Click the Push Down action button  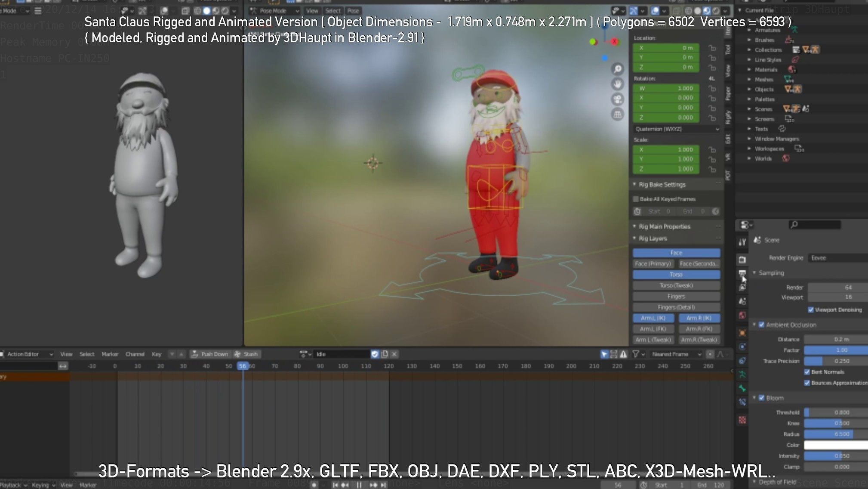(x=210, y=354)
